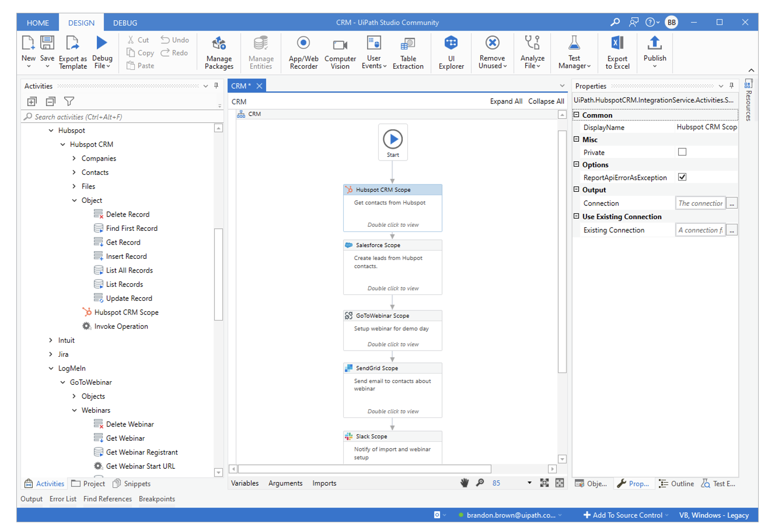
Task: Switch to the DEBUG tab
Action: tap(125, 22)
